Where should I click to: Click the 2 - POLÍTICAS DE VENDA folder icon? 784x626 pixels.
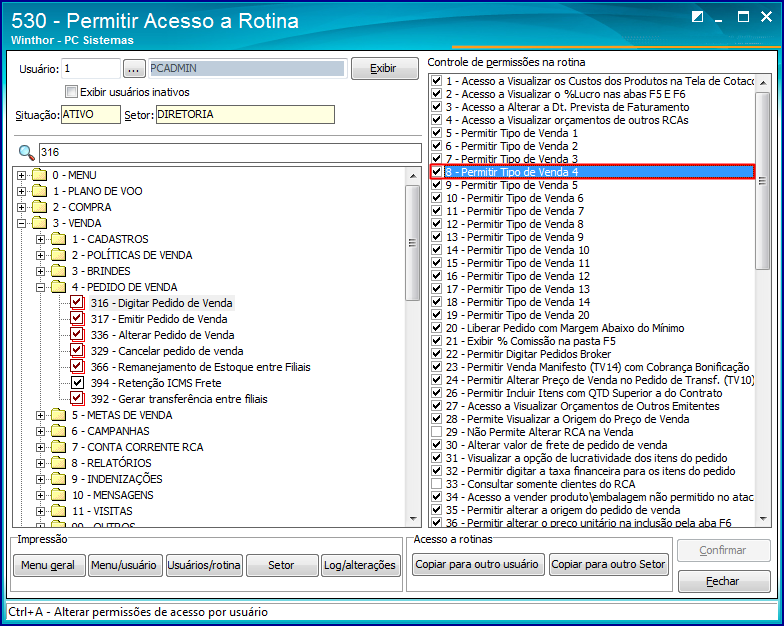58,255
